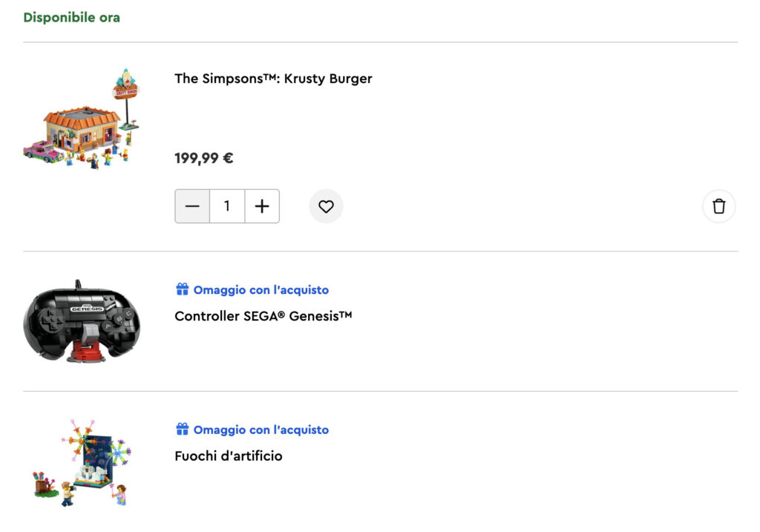
Task: Click the pink car in Krusty Burger image
Action: 42,151
